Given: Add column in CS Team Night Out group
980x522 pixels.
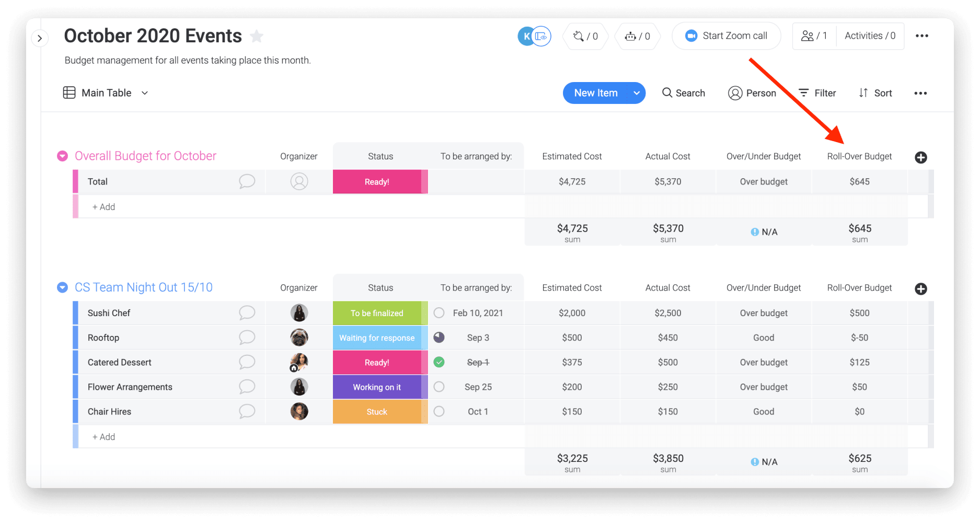Looking at the screenshot, I should click(921, 289).
